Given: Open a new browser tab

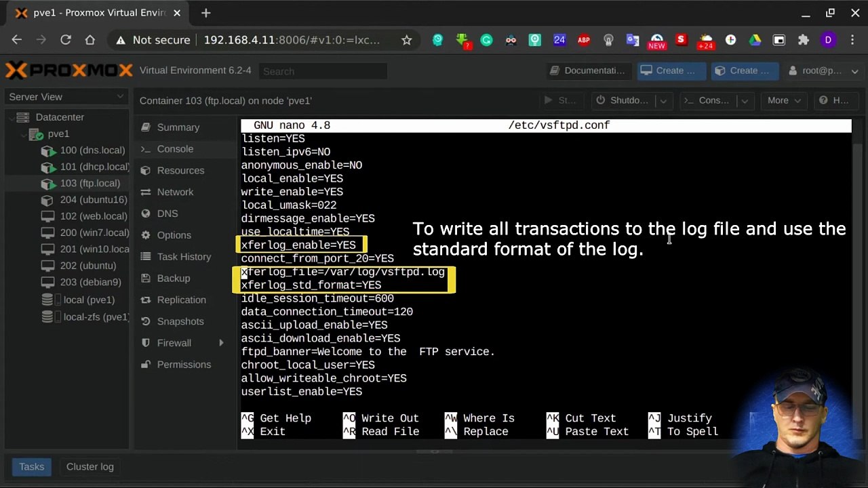Looking at the screenshot, I should [x=205, y=12].
